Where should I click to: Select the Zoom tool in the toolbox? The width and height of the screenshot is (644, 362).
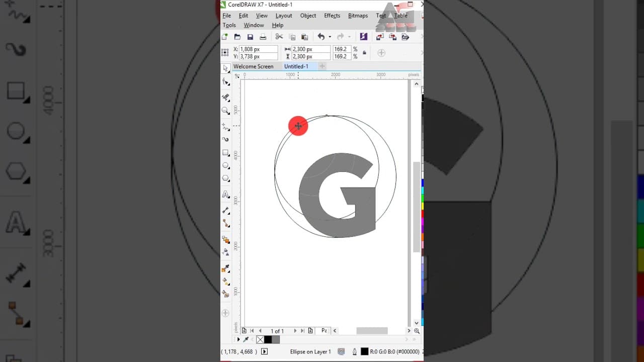click(225, 111)
